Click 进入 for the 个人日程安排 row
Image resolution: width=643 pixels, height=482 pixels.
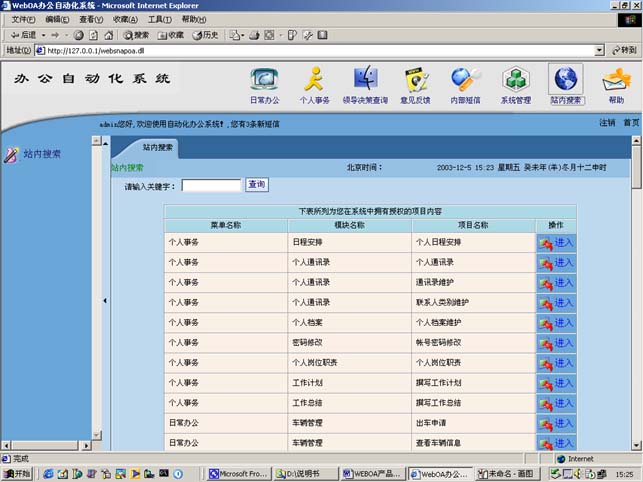click(x=556, y=242)
